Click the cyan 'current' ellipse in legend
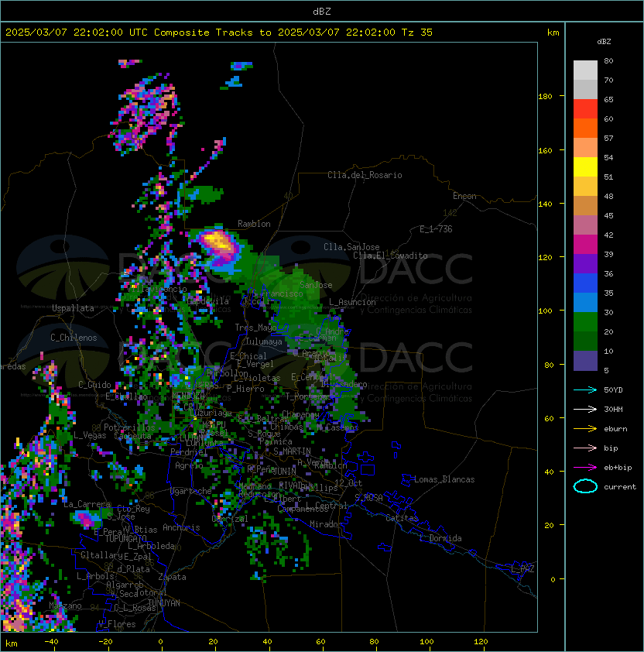 pos(585,486)
